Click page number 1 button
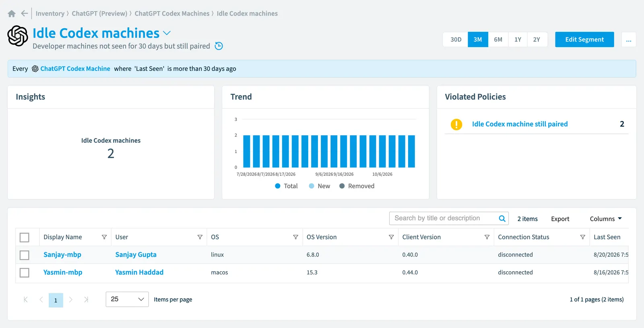Viewport: 644px width, 328px height. tap(56, 300)
